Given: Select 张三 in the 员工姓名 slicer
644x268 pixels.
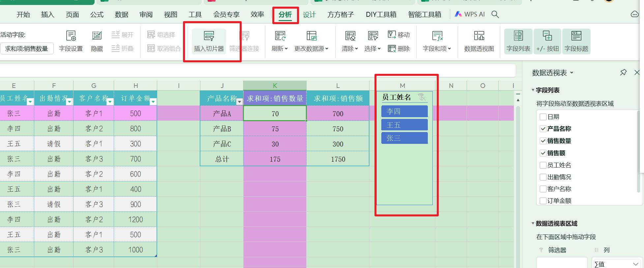Looking at the screenshot, I should pyautogui.click(x=404, y=138).
